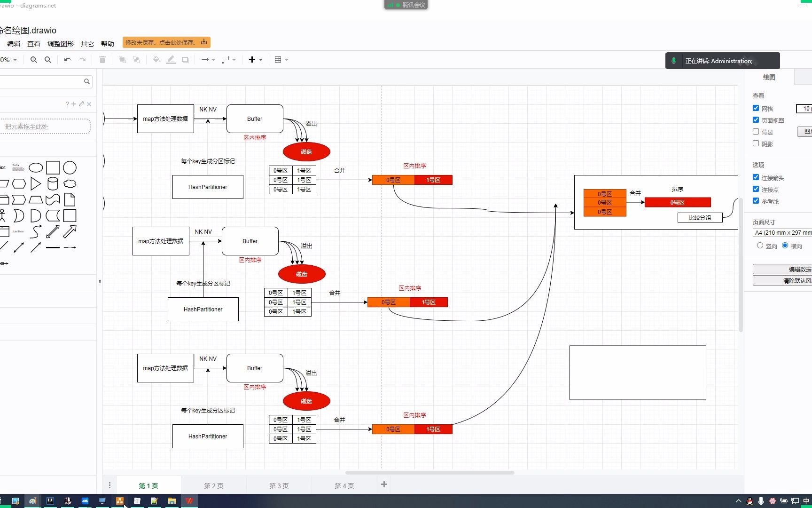
Task: Open the 编辑 menu
Action: (x=14, y=44)
